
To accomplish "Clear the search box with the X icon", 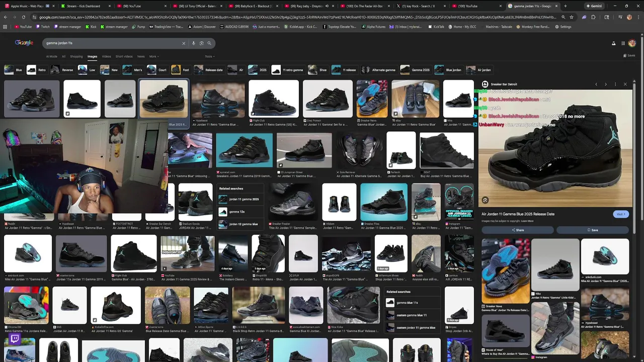I will (184, 43).
